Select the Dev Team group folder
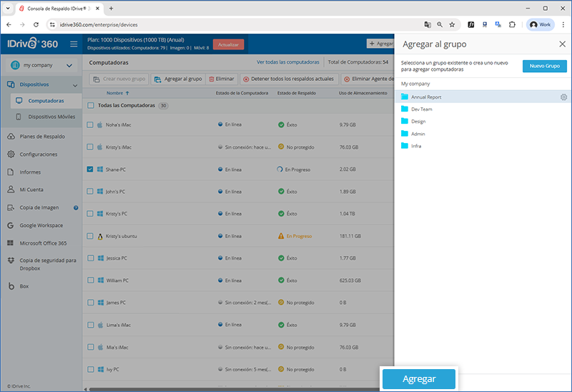This screenshot has height=392, width=572. click(421, 109)
